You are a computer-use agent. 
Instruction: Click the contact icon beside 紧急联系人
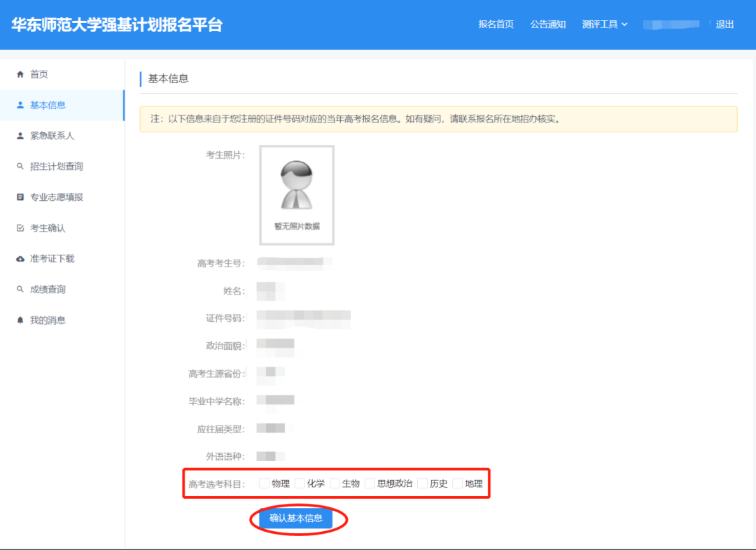click(x=20, y=136)
